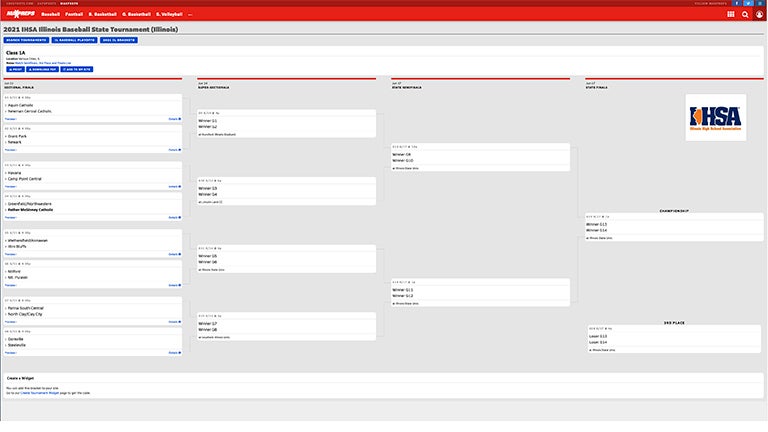Click Winner G1 in Super Sectionals
The image size is (768, 432).
[208, 120]
